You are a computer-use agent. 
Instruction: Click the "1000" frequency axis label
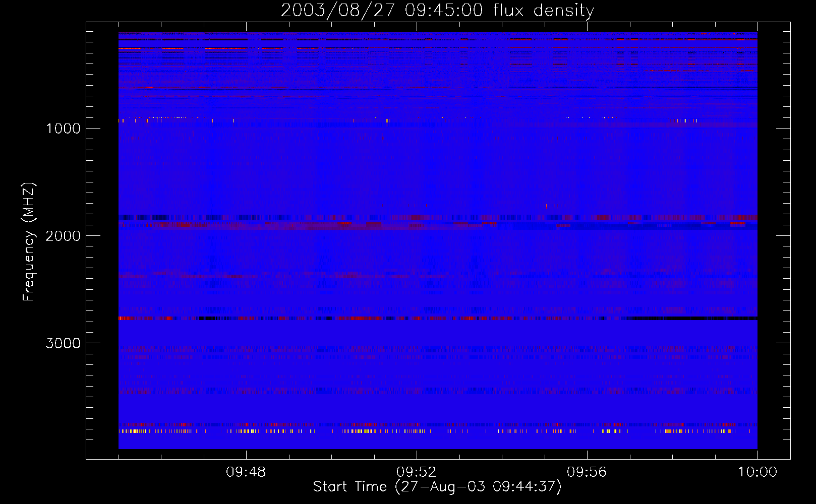(63, 129)
